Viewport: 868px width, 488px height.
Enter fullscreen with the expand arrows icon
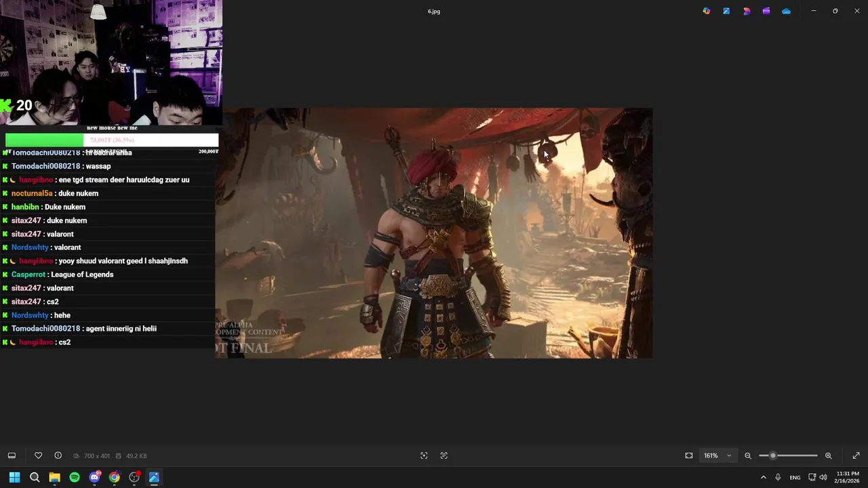856,455
